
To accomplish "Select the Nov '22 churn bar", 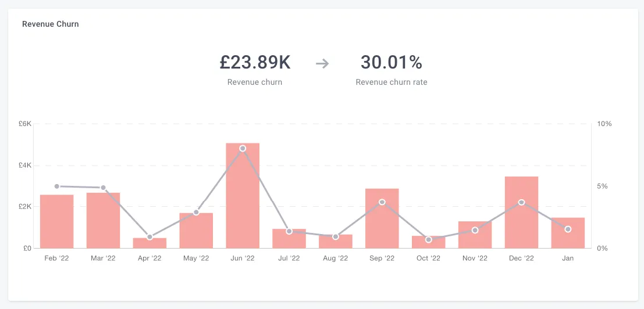I will (475, 235).
